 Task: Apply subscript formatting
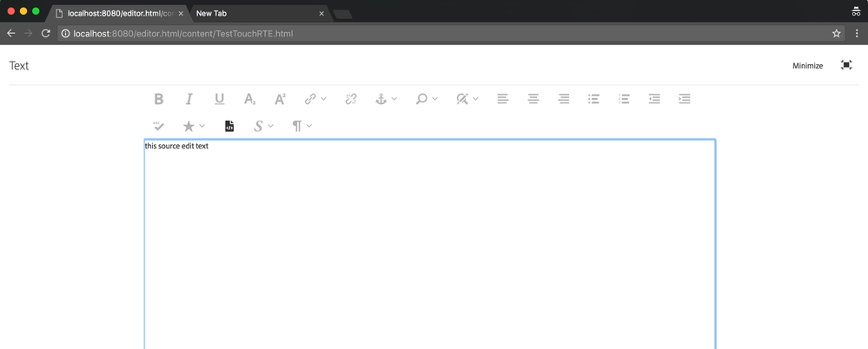(x=250, y=99)
